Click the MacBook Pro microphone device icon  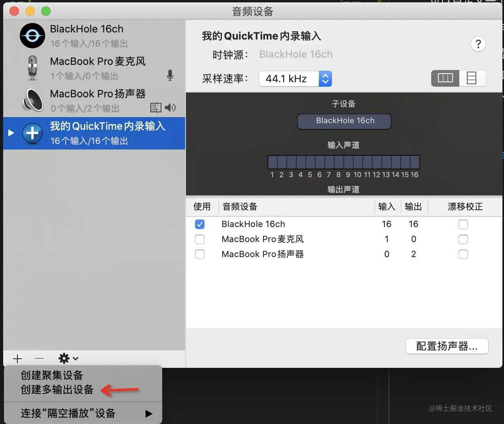pyautogui.click(x=32, y=68)
